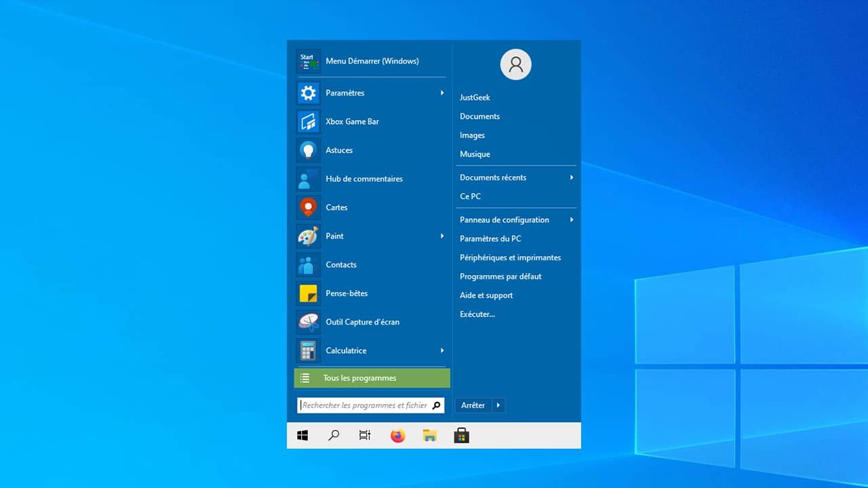Open Programmes par défaut
The height and width of the screenshot is (488, 868).
point(500,277)
